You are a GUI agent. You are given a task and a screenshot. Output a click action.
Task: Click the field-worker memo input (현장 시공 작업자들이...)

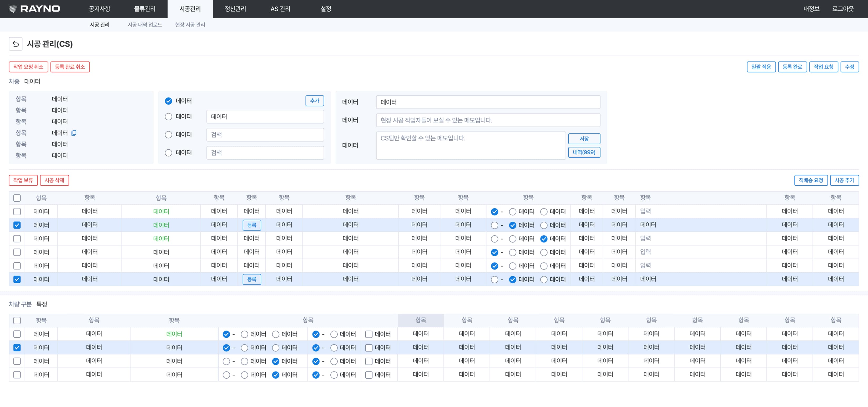[x=488, y=120]
